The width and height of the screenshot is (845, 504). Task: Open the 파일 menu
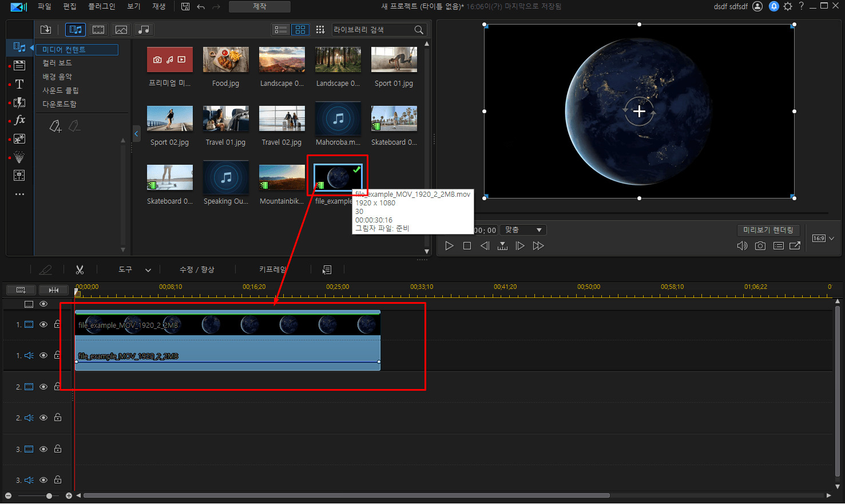(44, 6)
